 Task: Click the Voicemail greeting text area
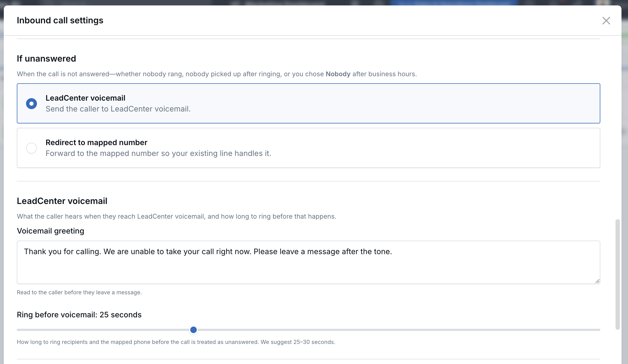pyautogui.click(x=309, y=262)
